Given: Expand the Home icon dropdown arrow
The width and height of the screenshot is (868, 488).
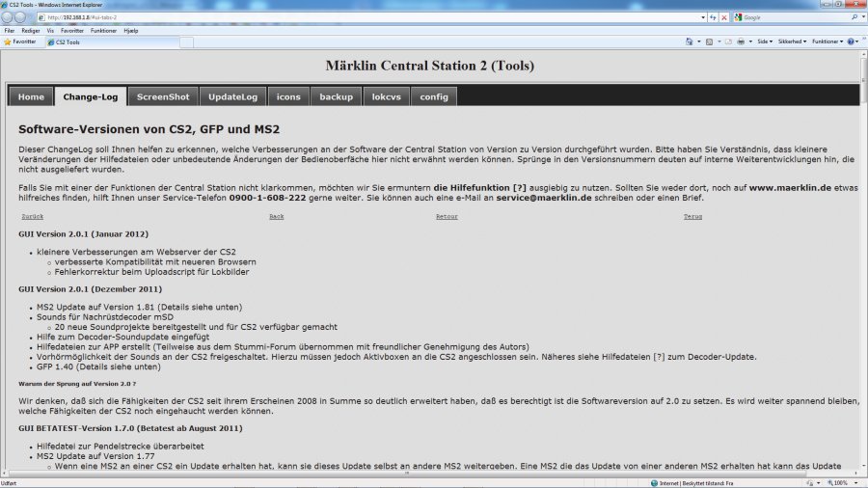Looking at the screenshot, I should [698, 41].
